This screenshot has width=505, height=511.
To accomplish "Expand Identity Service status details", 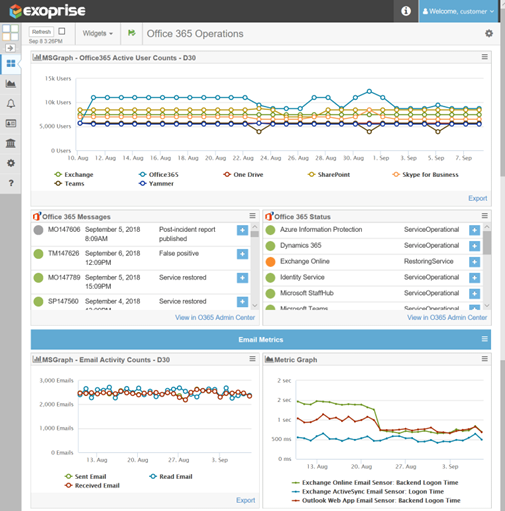I will pyautogui.click(x=474, y=278).
